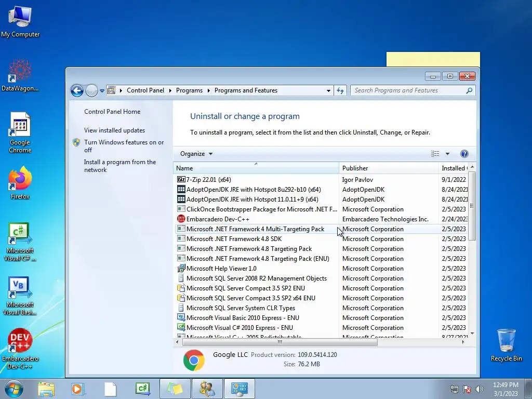Open Windows Media Player taskbar icon

(78, 389)
